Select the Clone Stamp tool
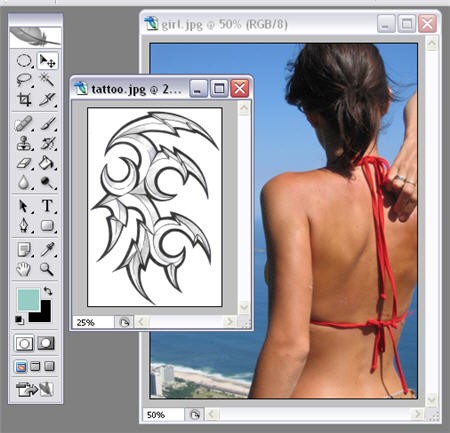This screenshot has height=433, width=450. [x=24, y=143]
